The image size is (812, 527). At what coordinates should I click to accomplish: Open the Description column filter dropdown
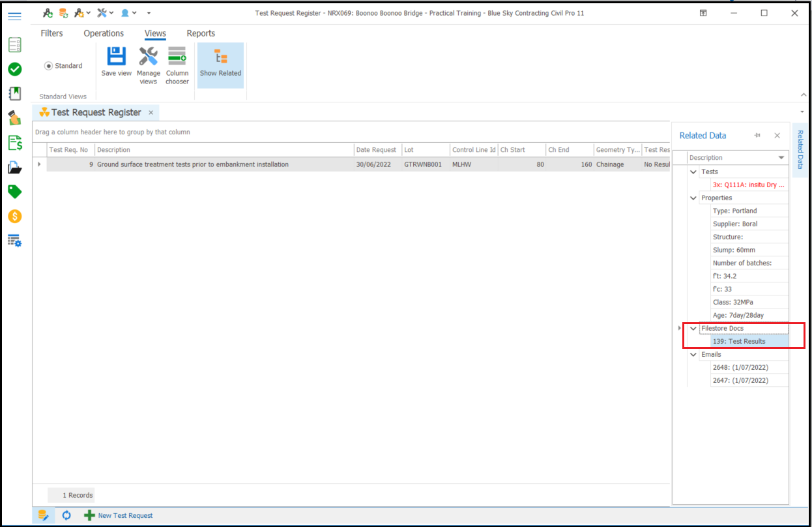pos(781,158)
